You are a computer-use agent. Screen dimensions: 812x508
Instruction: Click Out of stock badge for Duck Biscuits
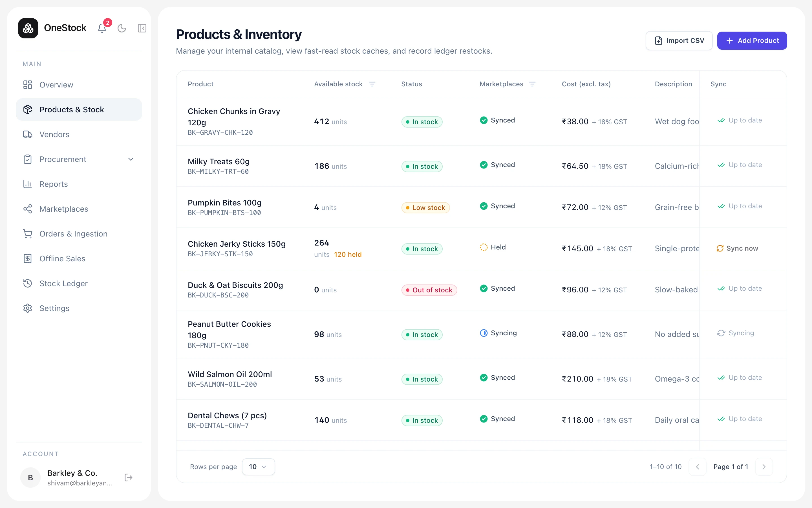point(429,290)
